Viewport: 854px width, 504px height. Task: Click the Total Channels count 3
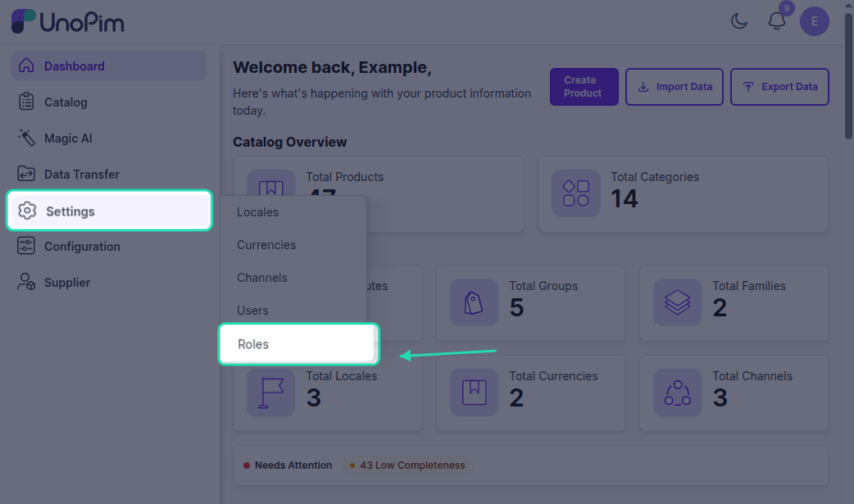[720, 398]
